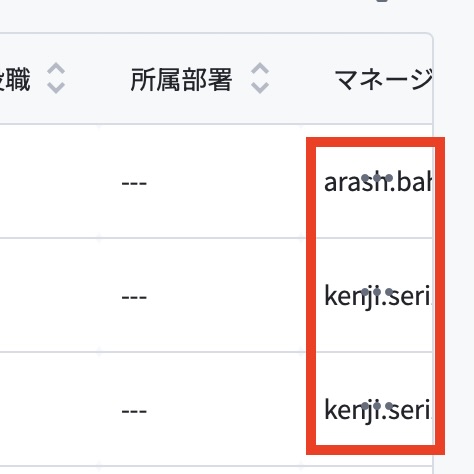This screenshot has width=474, height=474.
Task: Open manager arash.bah in first row
Action: click(378, 183)
